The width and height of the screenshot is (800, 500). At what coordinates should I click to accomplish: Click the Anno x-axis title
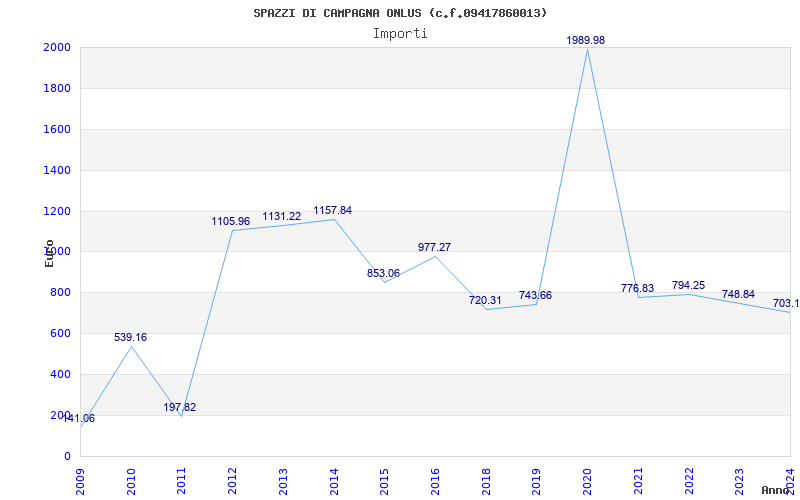pyautogui.click(x=776, y=490)
